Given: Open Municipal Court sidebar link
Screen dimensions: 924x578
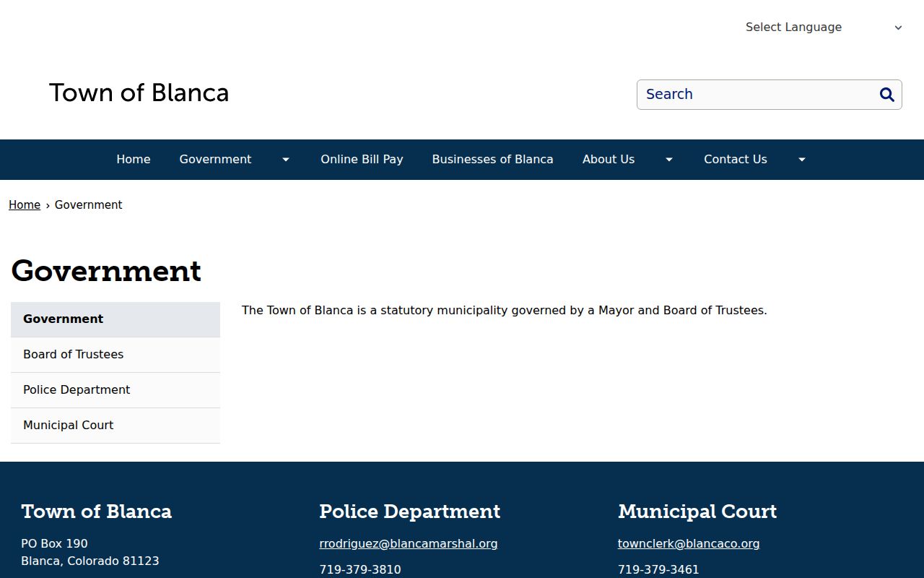Looking at the screenshot, I should [x=115, y=426].
